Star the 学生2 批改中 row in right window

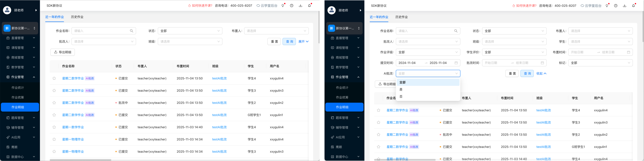click(x=379, y=135)
